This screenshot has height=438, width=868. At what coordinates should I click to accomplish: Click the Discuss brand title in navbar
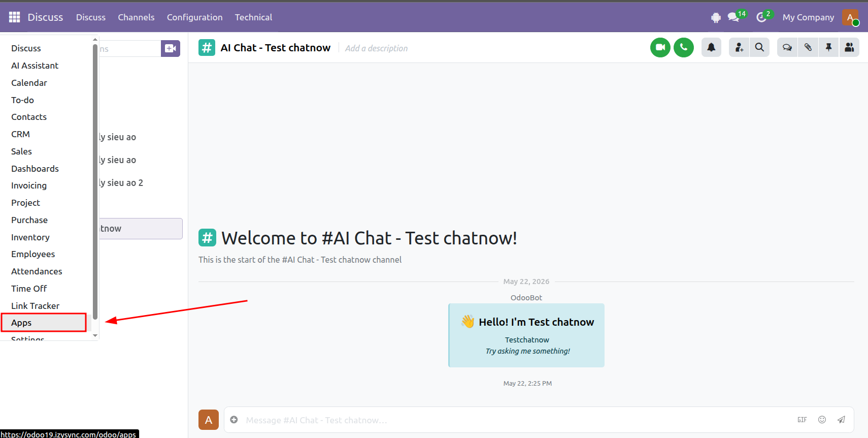pos(45,17)
